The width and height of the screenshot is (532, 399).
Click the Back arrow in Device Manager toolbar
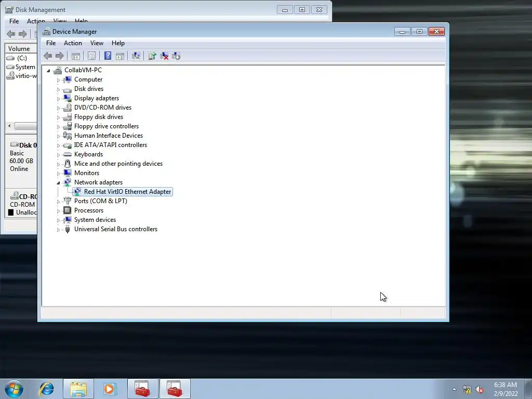(x=48, y=56)
